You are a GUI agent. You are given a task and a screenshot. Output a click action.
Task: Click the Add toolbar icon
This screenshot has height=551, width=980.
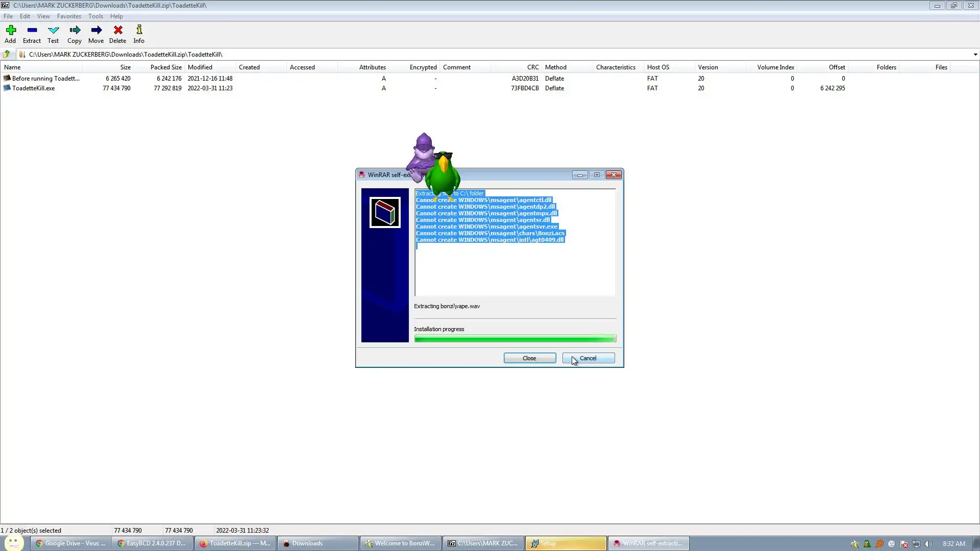pos(10,34)
